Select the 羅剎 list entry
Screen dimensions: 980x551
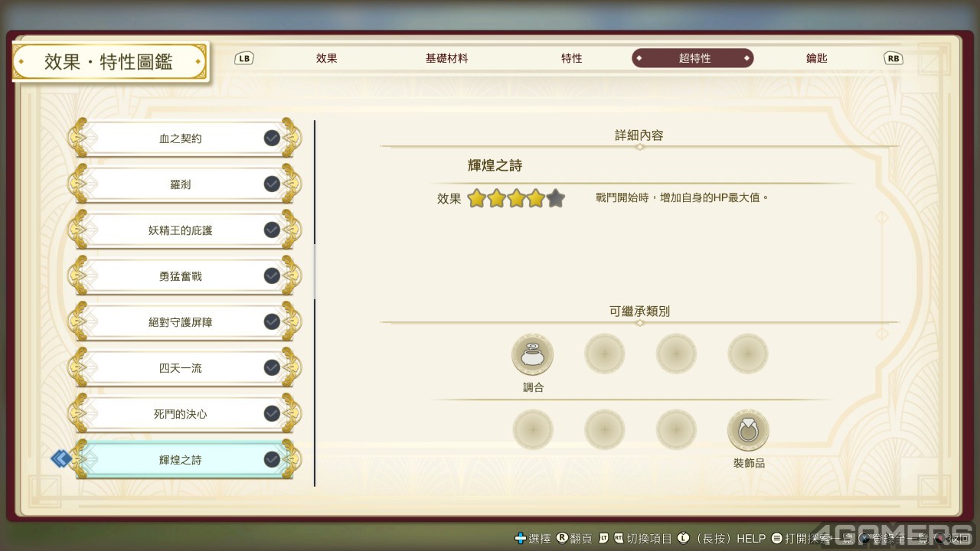(185, 184)
